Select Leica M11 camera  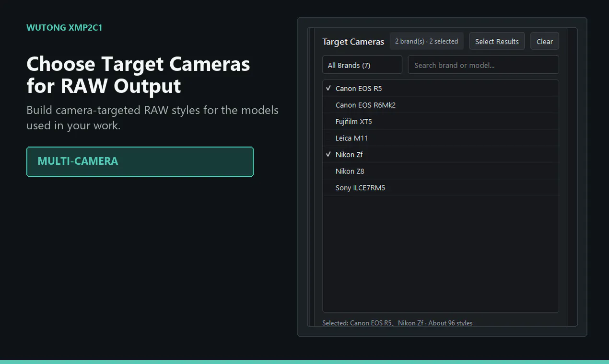[441, 138]
